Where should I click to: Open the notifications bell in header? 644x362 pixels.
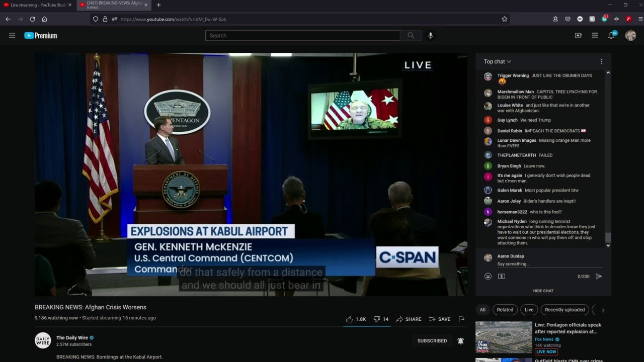(611, 35)
